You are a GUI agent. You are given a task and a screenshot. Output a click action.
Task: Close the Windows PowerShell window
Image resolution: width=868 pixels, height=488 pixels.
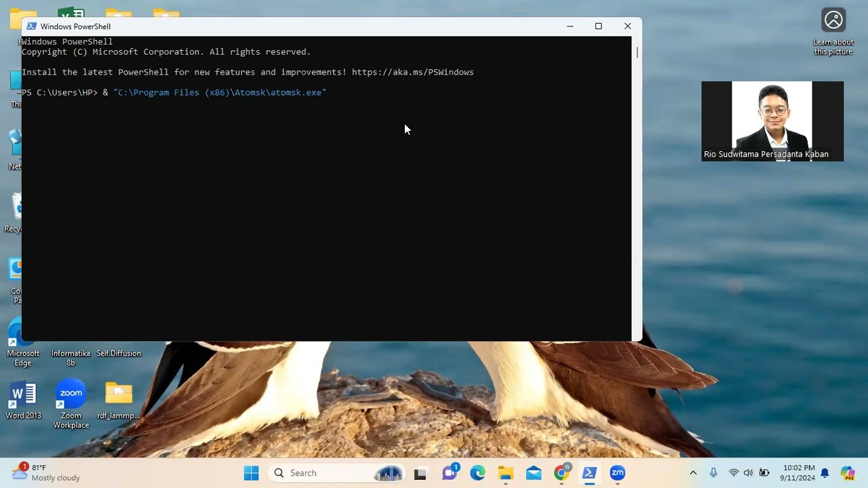[627, 26]
